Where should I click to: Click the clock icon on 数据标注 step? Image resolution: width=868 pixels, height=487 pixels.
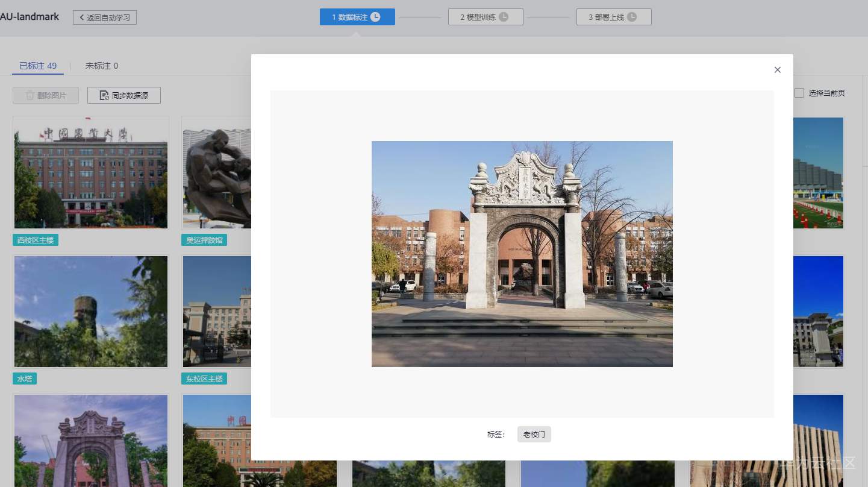(x=375, y=17)
